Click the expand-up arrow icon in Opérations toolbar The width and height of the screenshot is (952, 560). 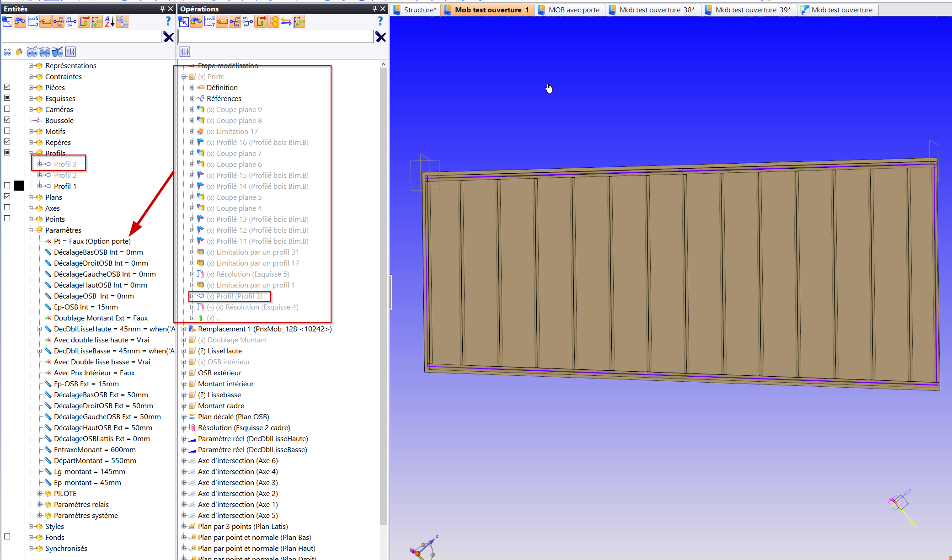[x=261, y=21]
